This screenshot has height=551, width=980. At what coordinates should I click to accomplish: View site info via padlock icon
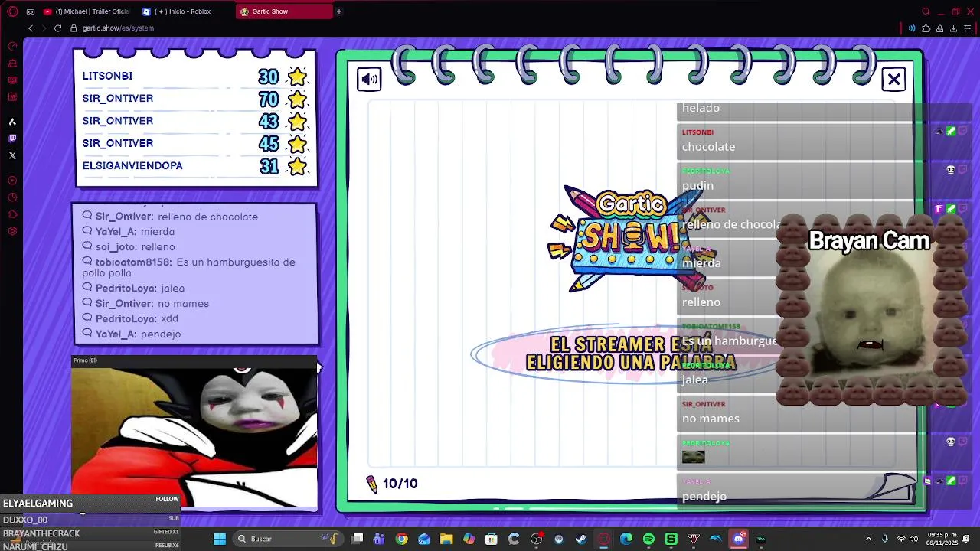(x=73, y=28)
